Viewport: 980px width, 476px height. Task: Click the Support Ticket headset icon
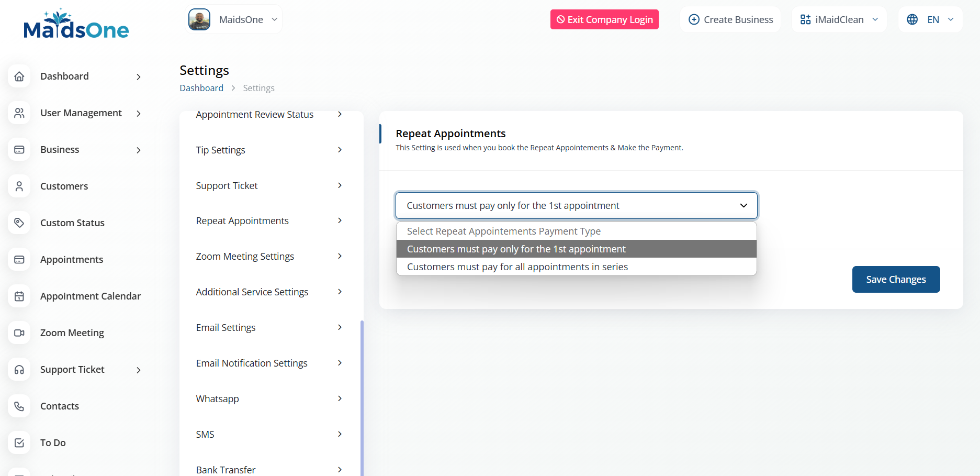pos(19,370)
